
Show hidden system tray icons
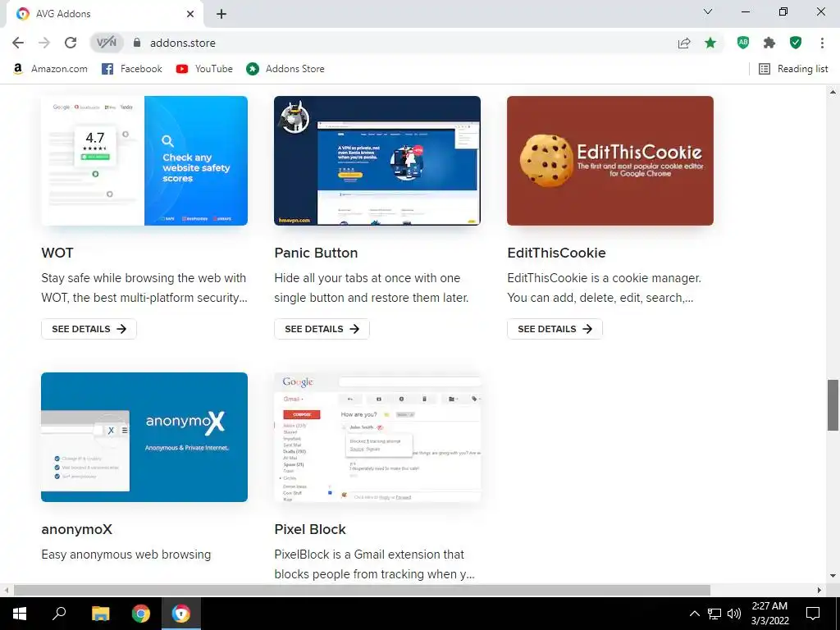[694, 614]
